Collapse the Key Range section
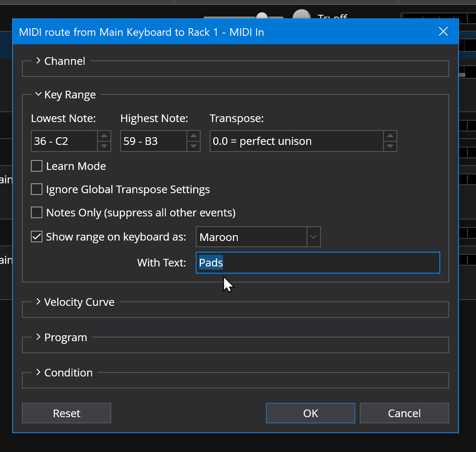476x452 pixels. coord(38,94)
